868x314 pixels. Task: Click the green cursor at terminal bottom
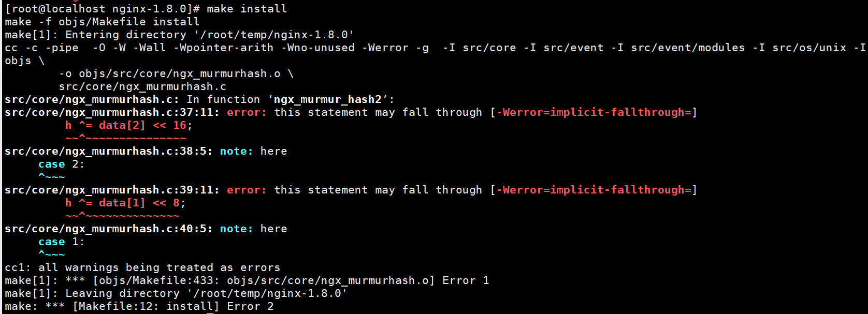(210, 312)
